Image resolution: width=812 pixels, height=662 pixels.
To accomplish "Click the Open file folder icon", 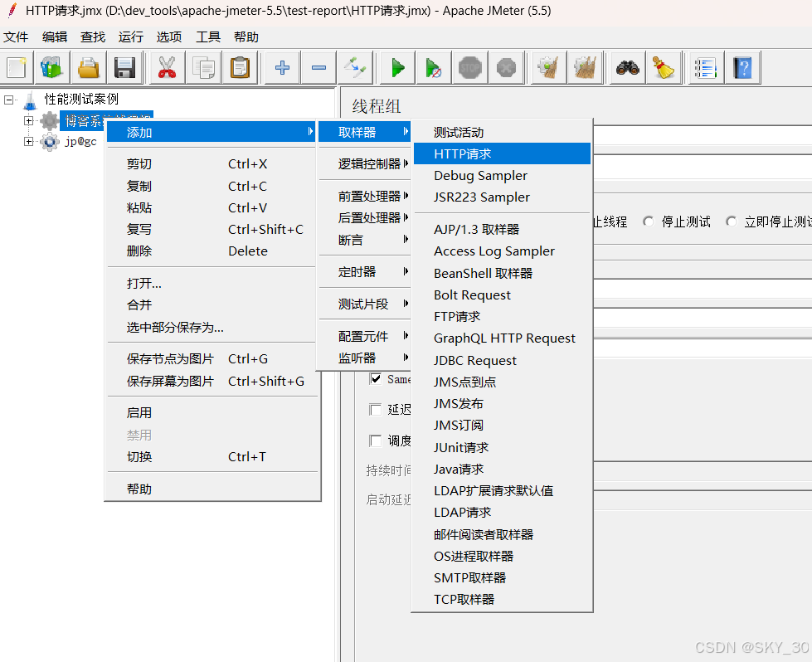I will [89, 68].
